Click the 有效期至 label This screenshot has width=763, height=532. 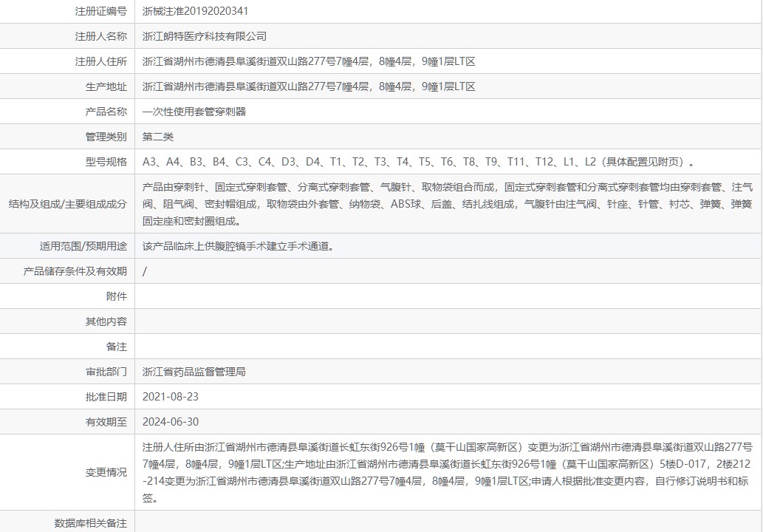(106, 422)
